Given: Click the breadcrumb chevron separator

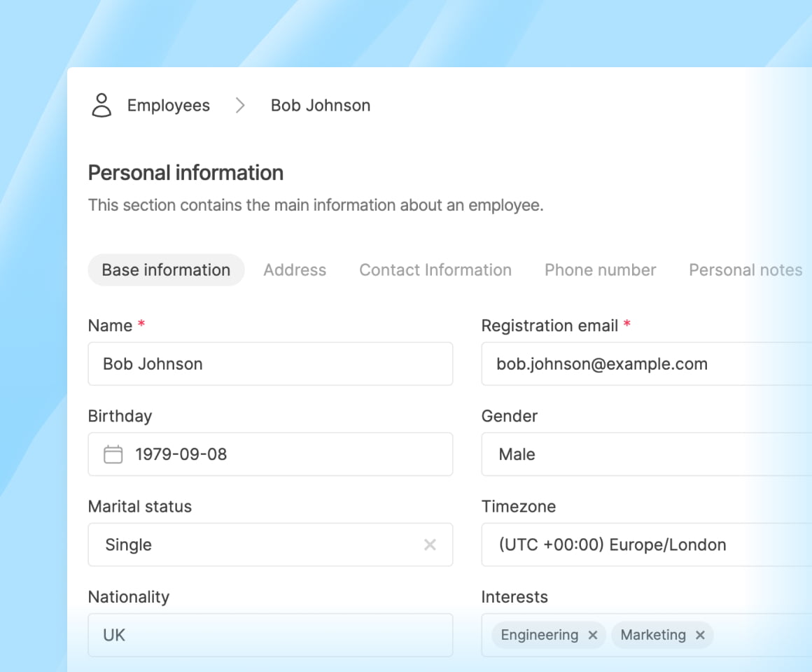Looking at the screenshot, I should (x=240, y=106).
